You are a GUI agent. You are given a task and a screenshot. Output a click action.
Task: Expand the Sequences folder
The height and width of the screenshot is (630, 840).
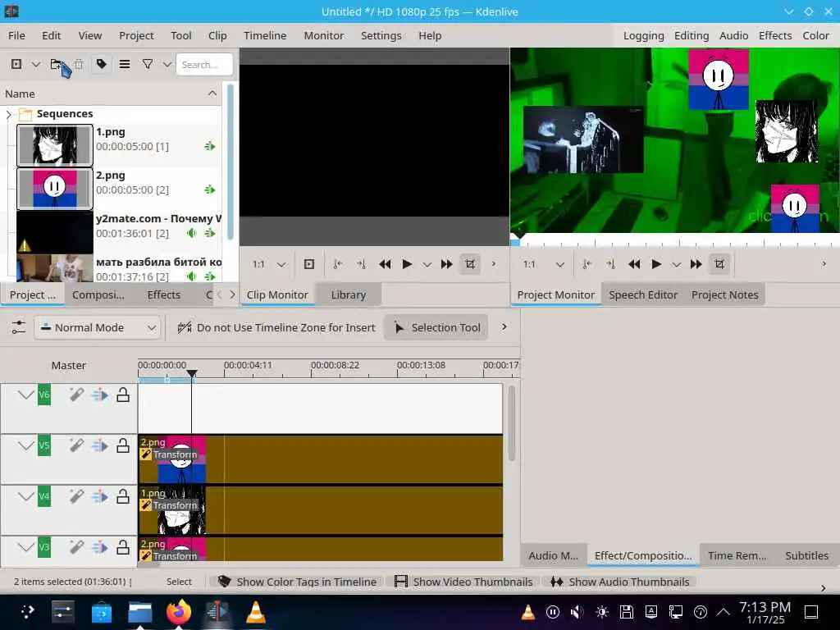pyautogui.click(x=8, y=114)
